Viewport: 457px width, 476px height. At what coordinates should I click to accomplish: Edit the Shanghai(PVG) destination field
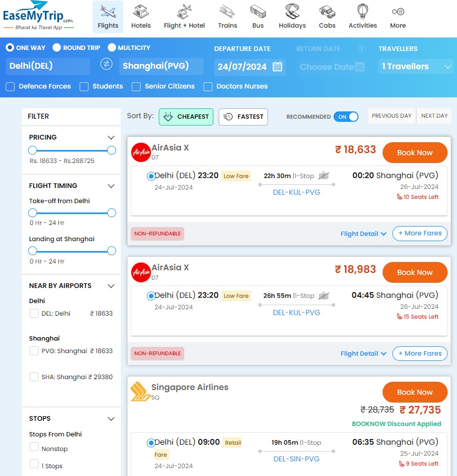[x=161, y=66]
